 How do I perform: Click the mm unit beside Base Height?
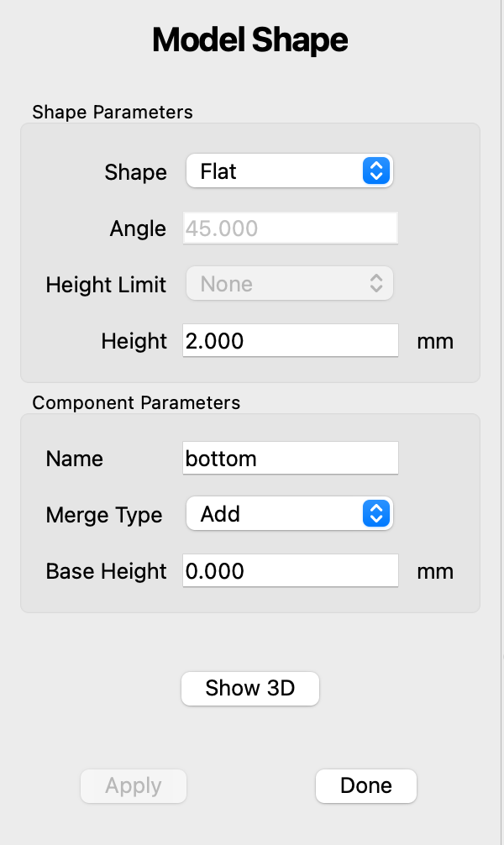click(x=435, y=571)
